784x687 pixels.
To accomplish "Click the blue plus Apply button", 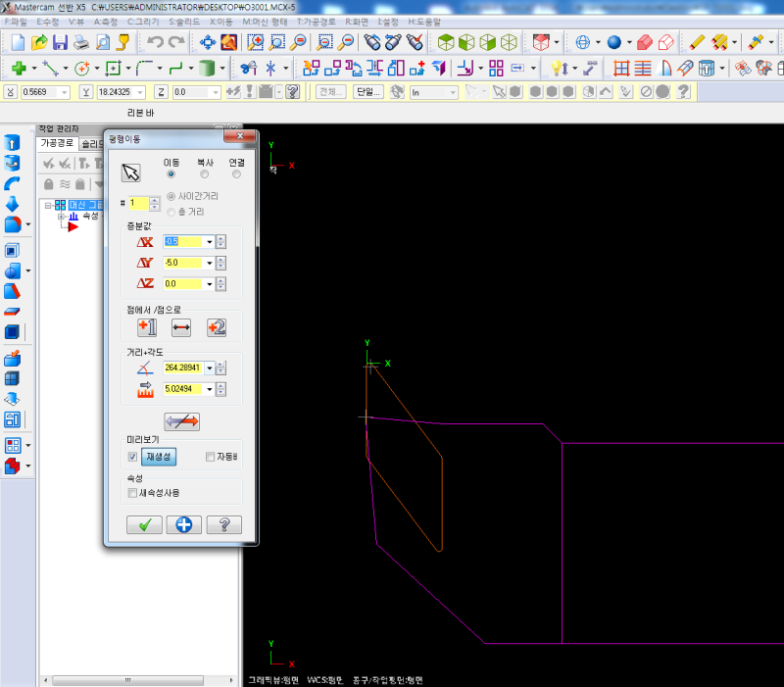I will click(x=183, y=524).
